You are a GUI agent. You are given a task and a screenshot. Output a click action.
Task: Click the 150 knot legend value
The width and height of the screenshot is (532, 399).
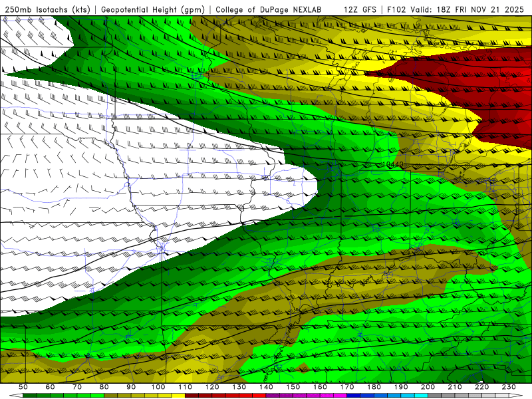click(293, 387)
